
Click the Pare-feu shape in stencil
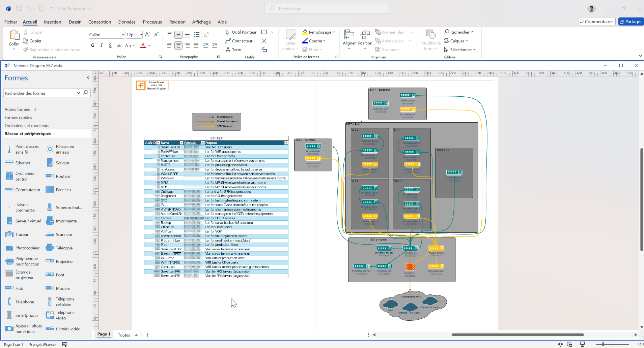(x=50, y=190)
